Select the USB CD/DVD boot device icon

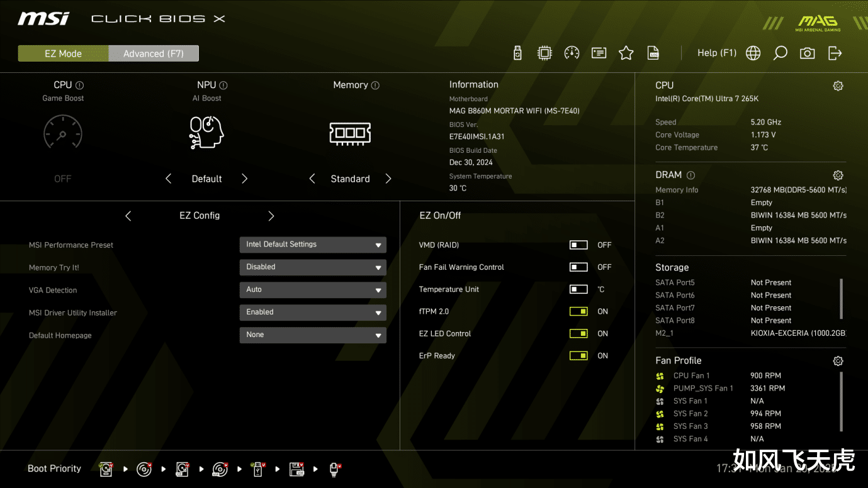220,469
